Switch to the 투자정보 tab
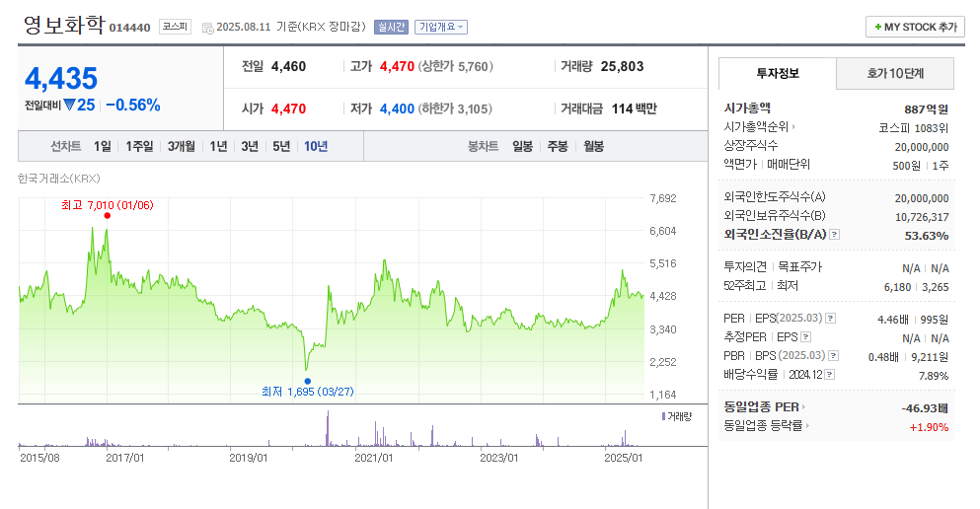This screenshot has height=509, width=980. pyautogui.click(x=778, y=74)
